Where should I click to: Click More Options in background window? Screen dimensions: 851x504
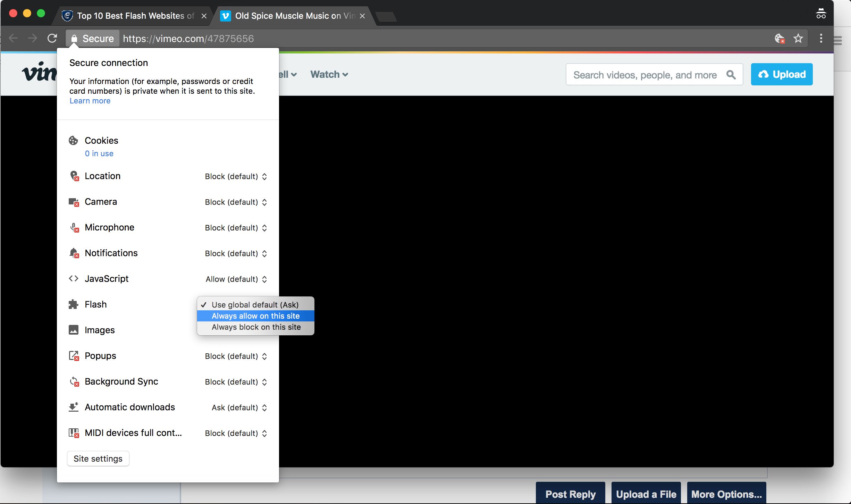pyautogui.click(x=726, y=494)
